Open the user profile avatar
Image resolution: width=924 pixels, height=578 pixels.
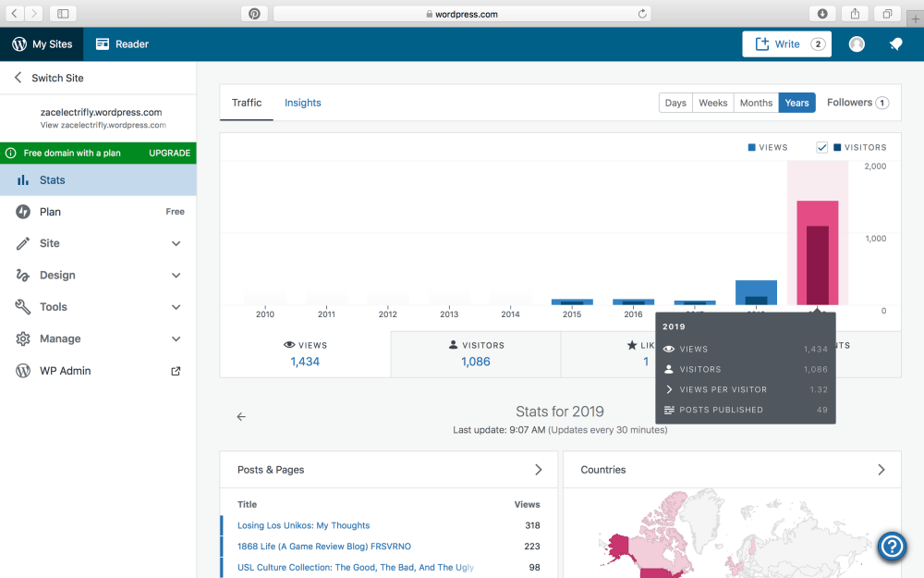click(857, 44)
